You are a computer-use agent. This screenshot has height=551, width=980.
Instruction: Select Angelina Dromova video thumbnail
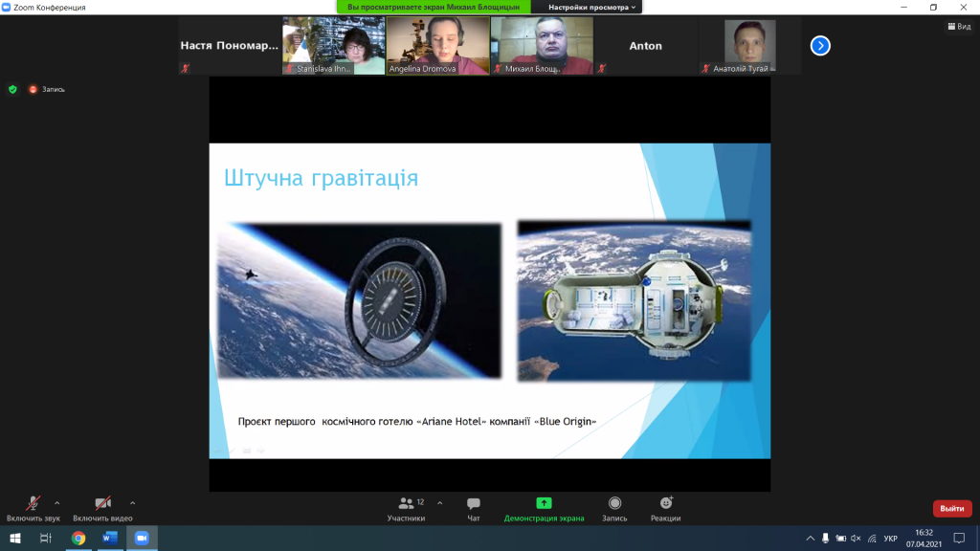click(x=437, y=46)
